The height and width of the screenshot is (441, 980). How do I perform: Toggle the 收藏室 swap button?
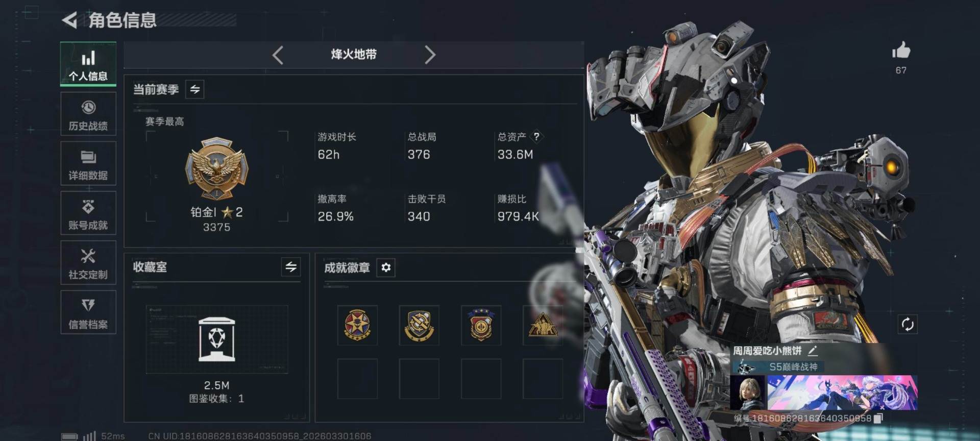291,267
